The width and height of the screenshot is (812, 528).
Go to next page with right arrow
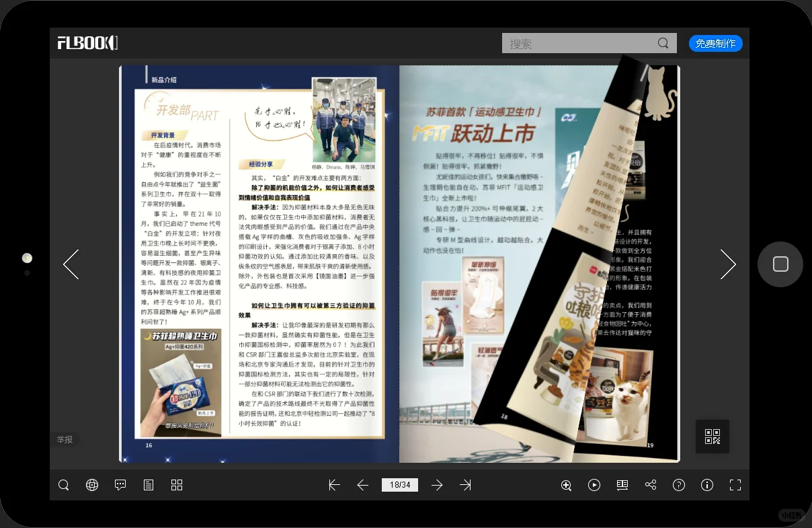(x=728, y=264)
